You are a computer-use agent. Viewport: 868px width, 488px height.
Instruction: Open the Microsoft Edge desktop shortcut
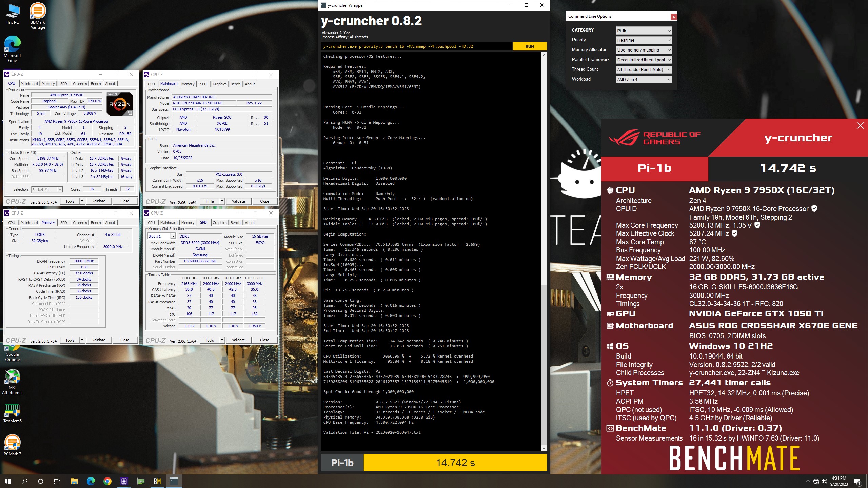click(x=12, y=49)
